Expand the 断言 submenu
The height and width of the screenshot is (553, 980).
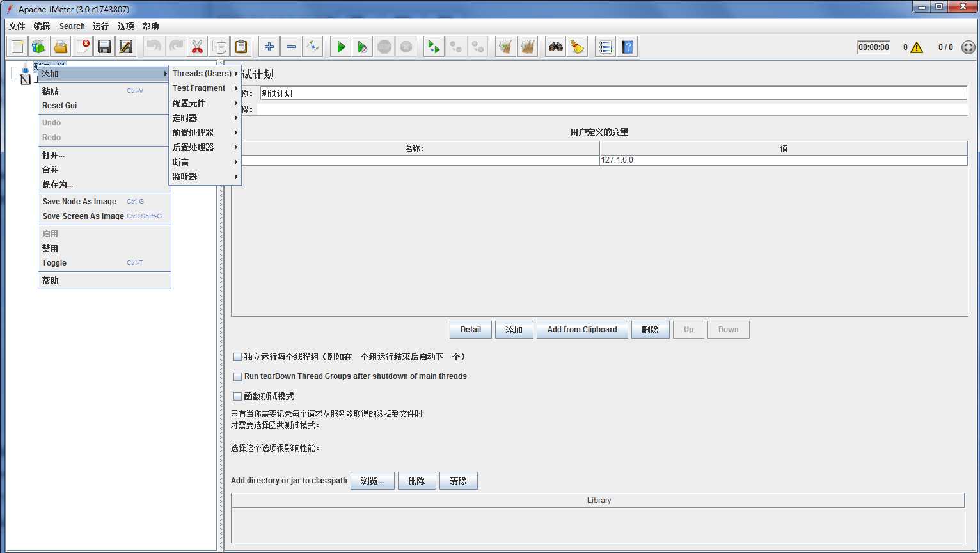point(205,162)
